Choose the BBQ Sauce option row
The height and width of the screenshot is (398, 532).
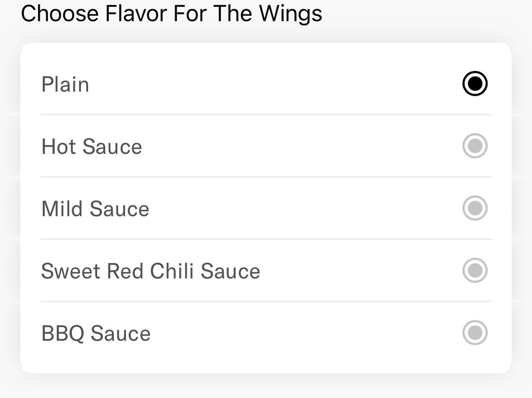266,333
